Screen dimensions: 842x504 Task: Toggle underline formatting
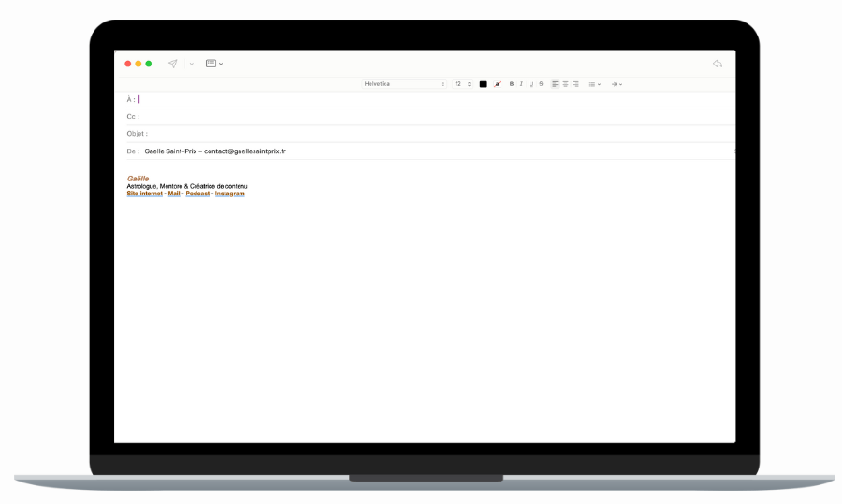click(530, 84)
